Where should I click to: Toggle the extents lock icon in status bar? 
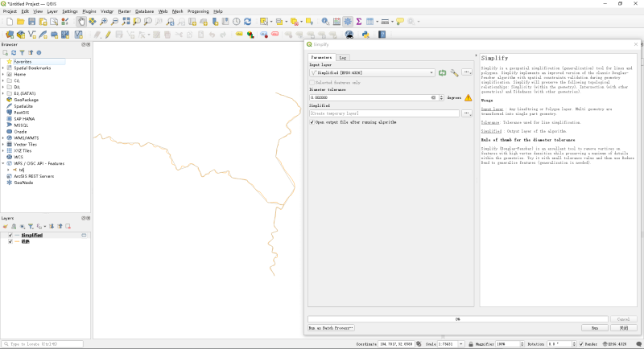point(471,344)
